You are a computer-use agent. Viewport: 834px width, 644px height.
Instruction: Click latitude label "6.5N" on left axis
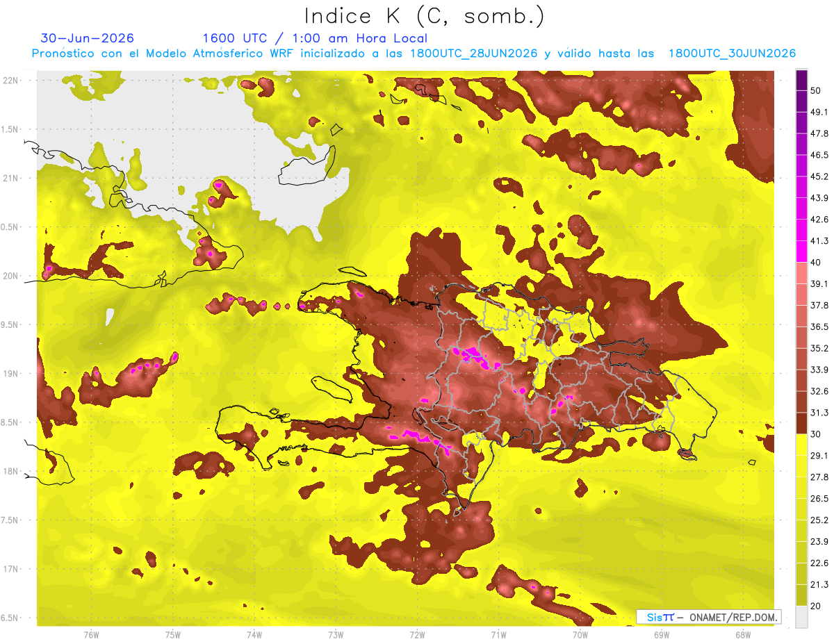[x=10, y=618]
